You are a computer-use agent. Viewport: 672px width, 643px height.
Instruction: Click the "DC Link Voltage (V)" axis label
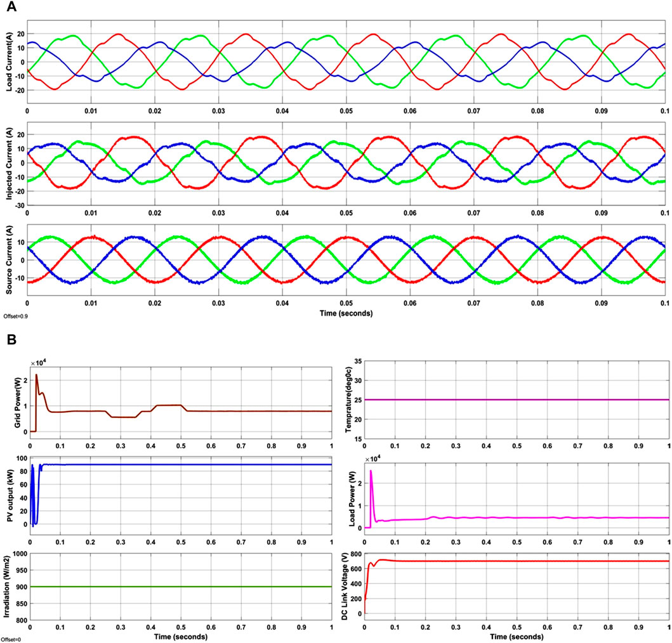(344, 587)
